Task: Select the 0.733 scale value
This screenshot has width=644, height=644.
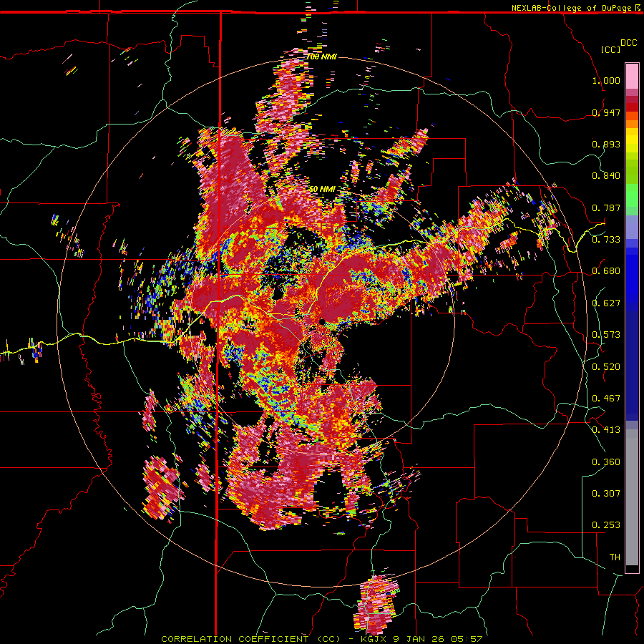Action: [x=606, y=240]
